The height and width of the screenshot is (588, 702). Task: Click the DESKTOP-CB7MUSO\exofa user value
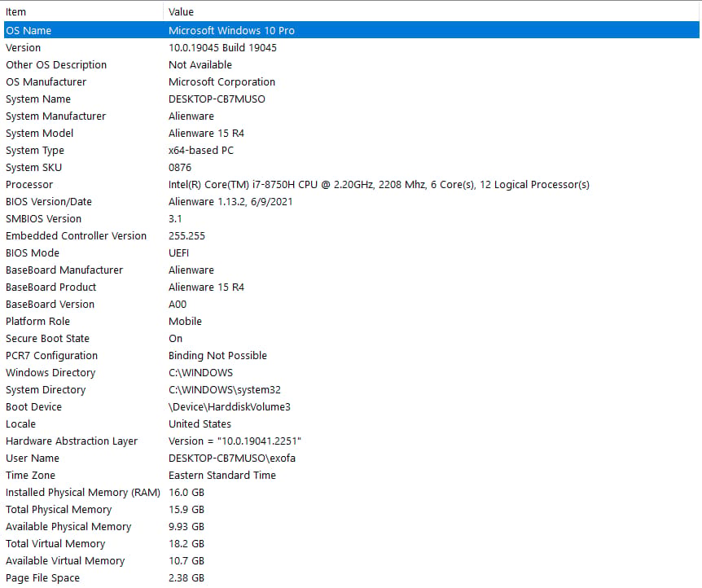point(232,459)
